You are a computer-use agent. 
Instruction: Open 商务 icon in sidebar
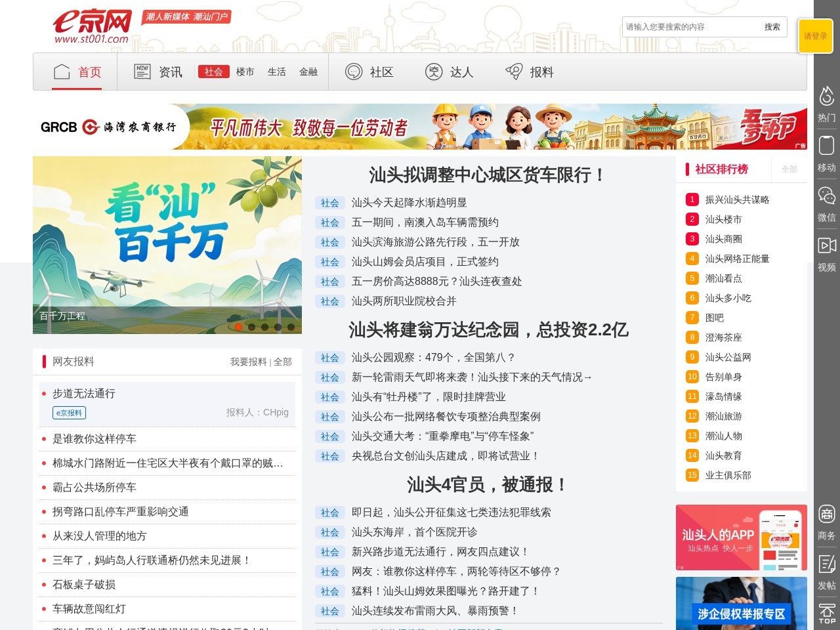pyautogui.click(x=827, y=514)
